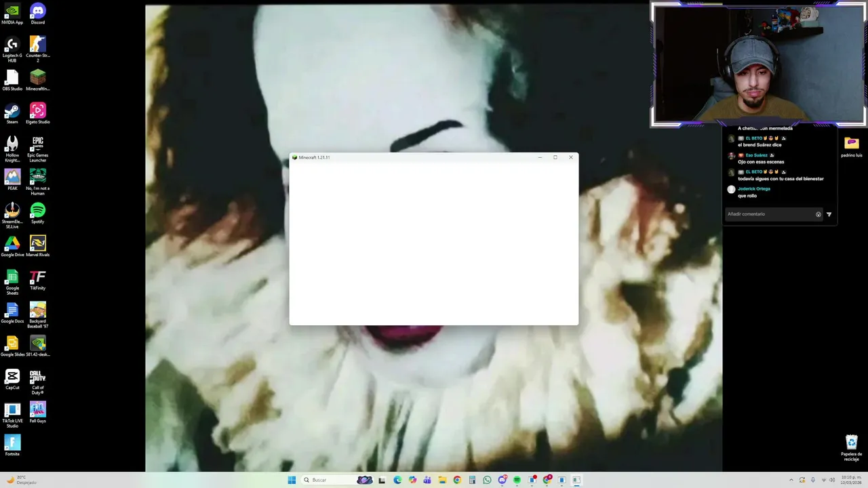Viewport: 868px width, 488px height.
Task: Select the Google Slides desktop icon
Action: point(12,346)
